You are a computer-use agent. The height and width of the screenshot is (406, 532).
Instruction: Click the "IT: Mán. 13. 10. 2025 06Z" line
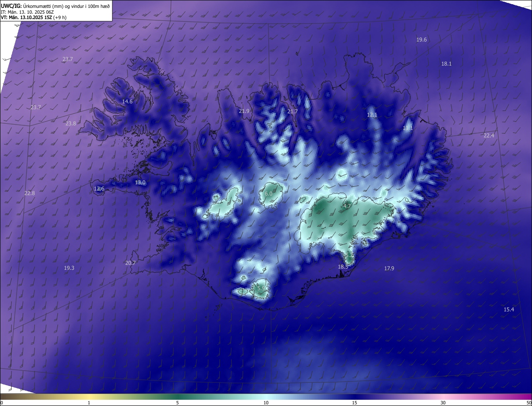click(27, 12)
